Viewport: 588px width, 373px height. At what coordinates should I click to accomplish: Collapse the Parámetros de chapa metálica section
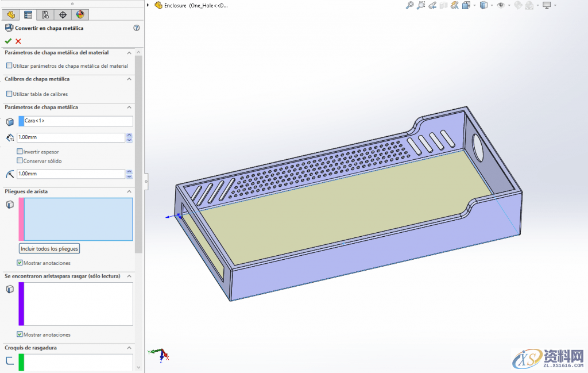129,107
